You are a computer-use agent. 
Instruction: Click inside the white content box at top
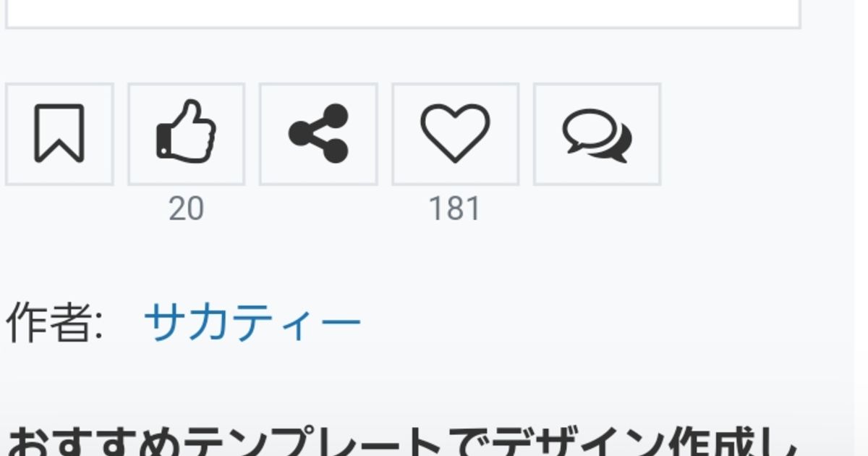[403, 13]
